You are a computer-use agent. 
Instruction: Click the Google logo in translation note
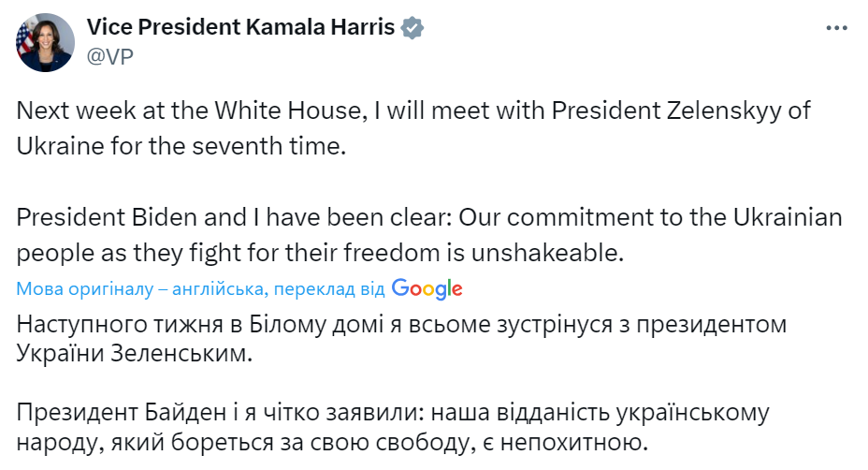click(427, 288)
